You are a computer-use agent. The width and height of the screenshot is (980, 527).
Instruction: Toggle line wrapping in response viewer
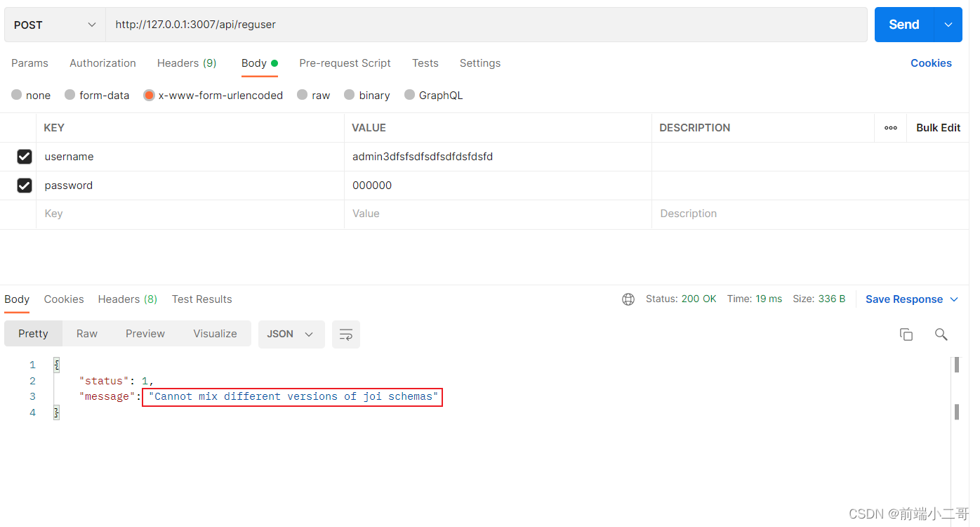[x=346, y=334]
